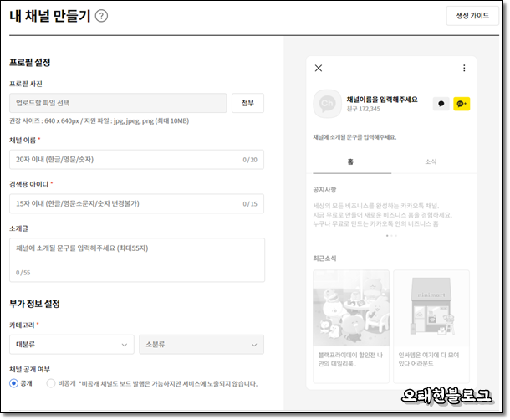Click the 친구 172,345 text

(x=364, y=109)
